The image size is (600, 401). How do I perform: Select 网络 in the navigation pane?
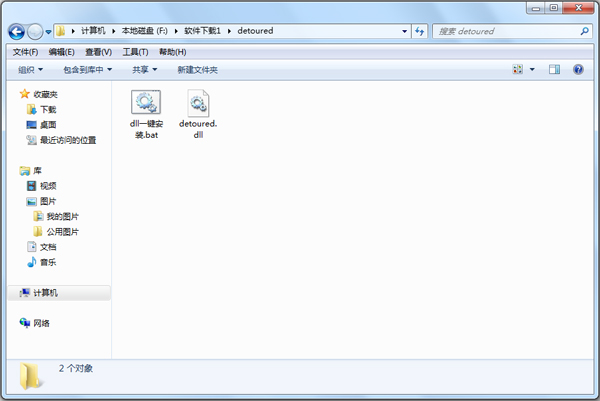(41, 323)
